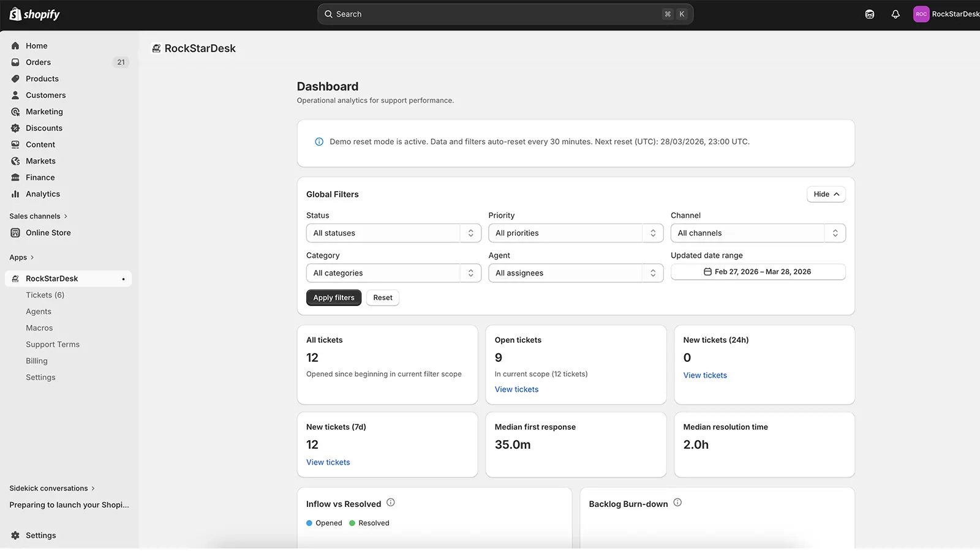The width and height of the screenshot is (980, 551).
Task: Open the Priority dropdown All priorities
Action: (576, 233)
